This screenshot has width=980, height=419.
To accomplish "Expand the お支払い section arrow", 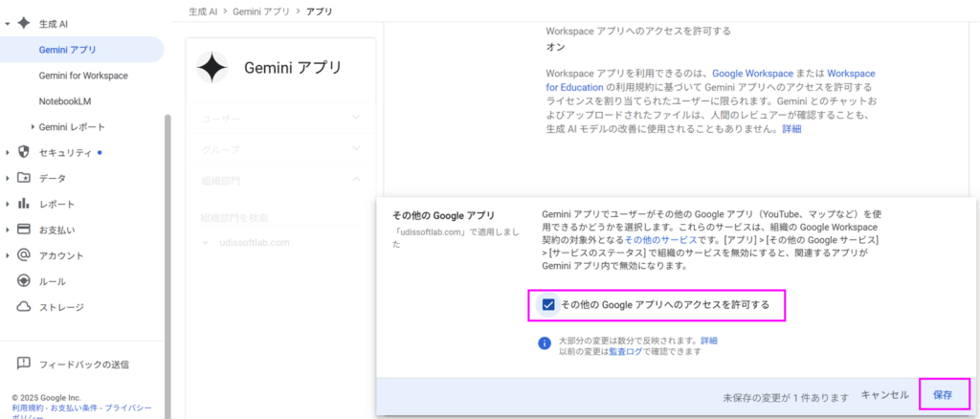I will [x=7, y=230].
